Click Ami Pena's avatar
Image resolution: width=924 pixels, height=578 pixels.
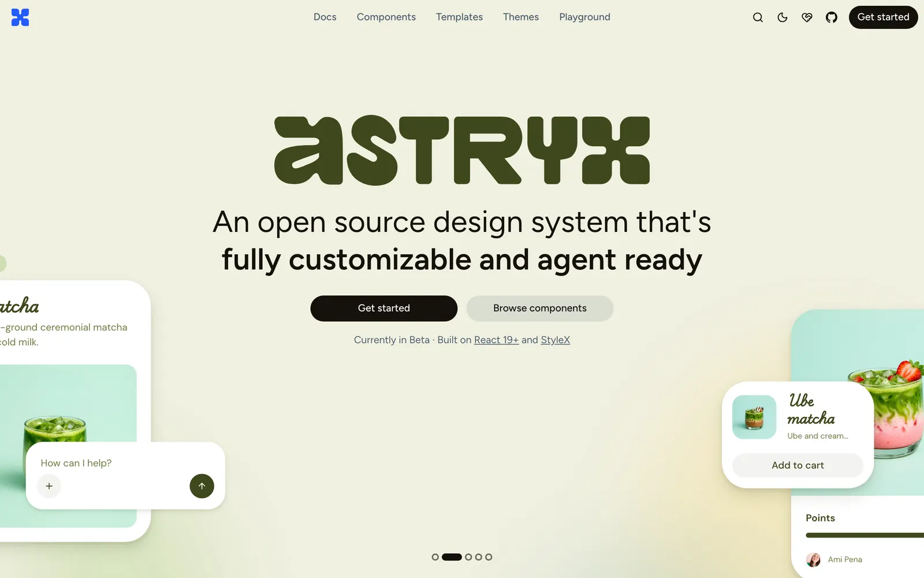coord(813,560)
